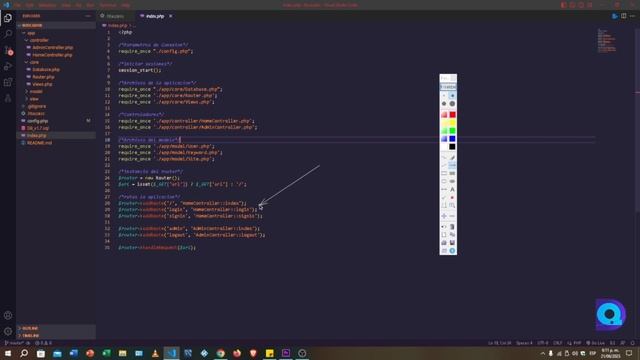Click the save disk icon in drawing palette
The height and width of the screenshot is (360, 640).
pos(452,242)
